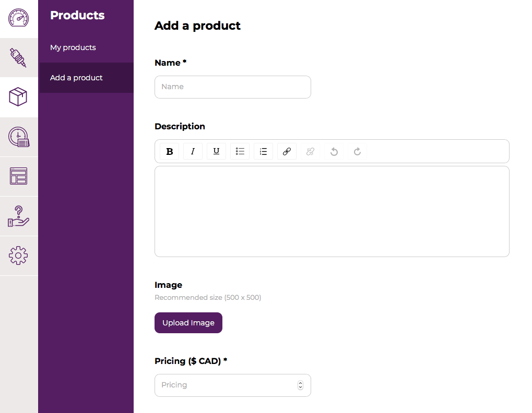Image resolution: width=532 pixels, height=413 pixels.
Task: Toggle underline formatting in Description
Action: point(216,151)
